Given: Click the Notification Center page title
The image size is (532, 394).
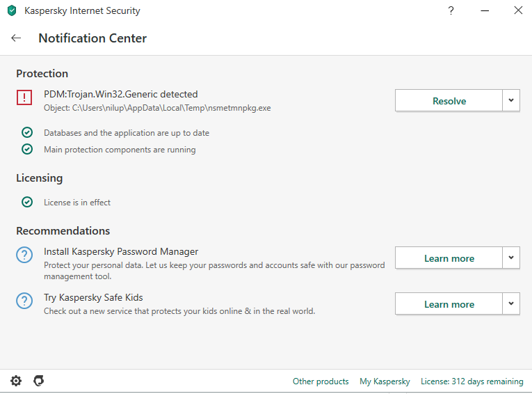Looking at the screenshot, I should click(x=92, y=38).
